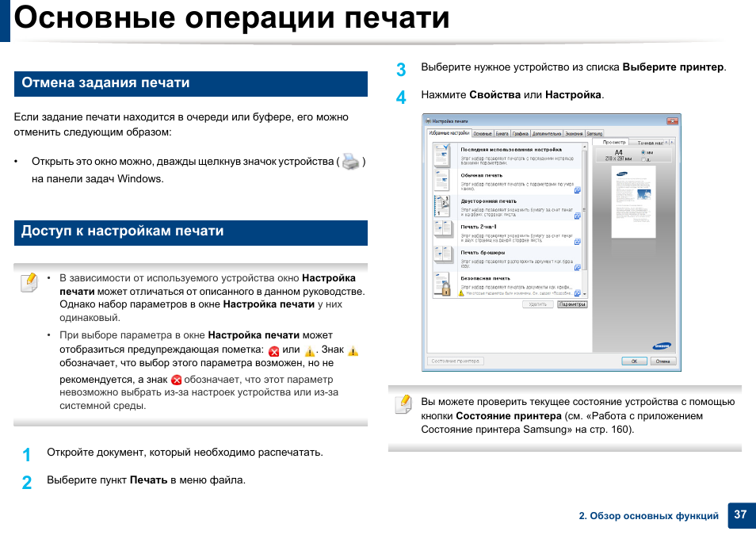Click the note icon beside Состояние принтера text

[403, 403]
